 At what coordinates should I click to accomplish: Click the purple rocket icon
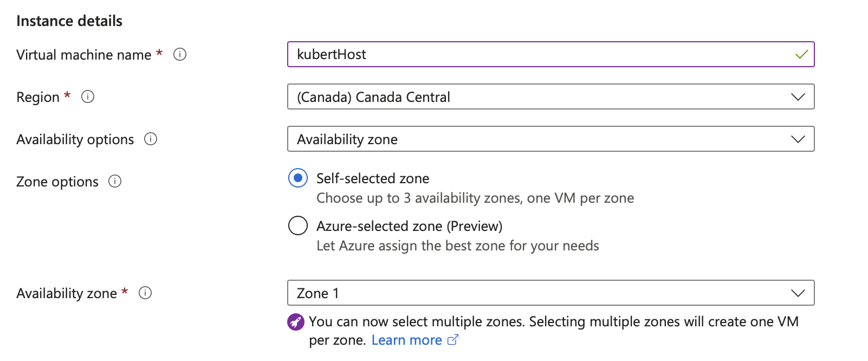coord(296,322)
